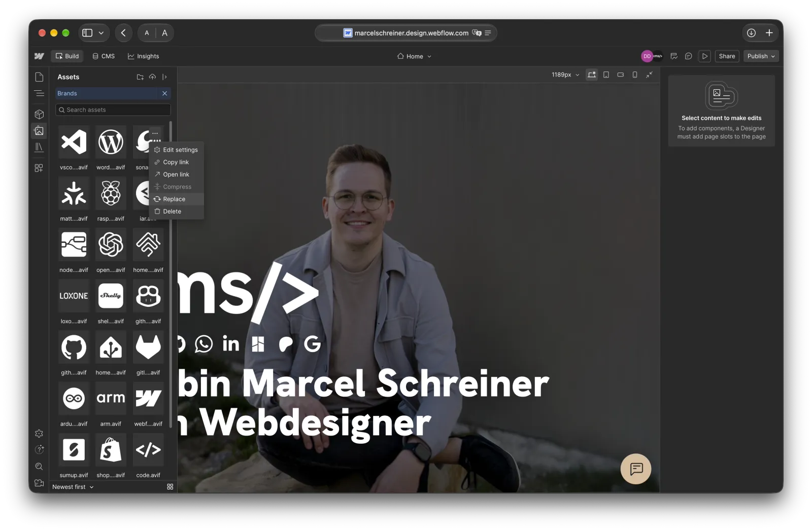Click the page reader icon in address bar

coord(488,33)
